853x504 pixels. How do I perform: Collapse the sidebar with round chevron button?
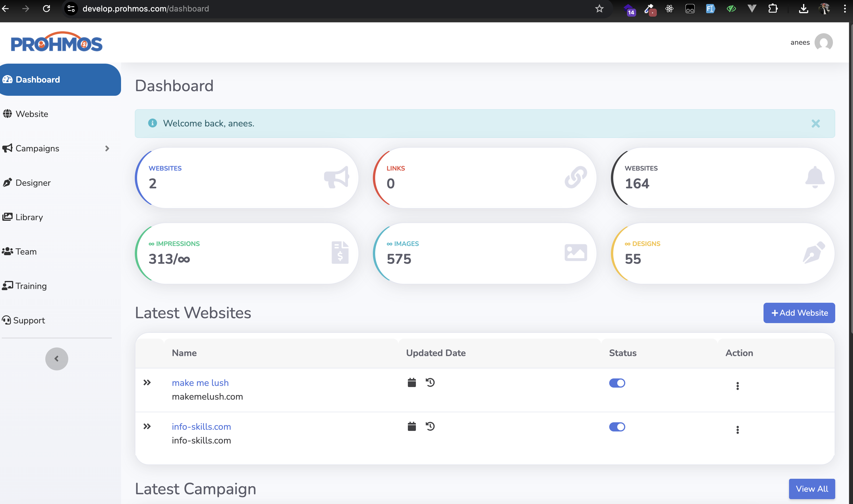(57, 359)
